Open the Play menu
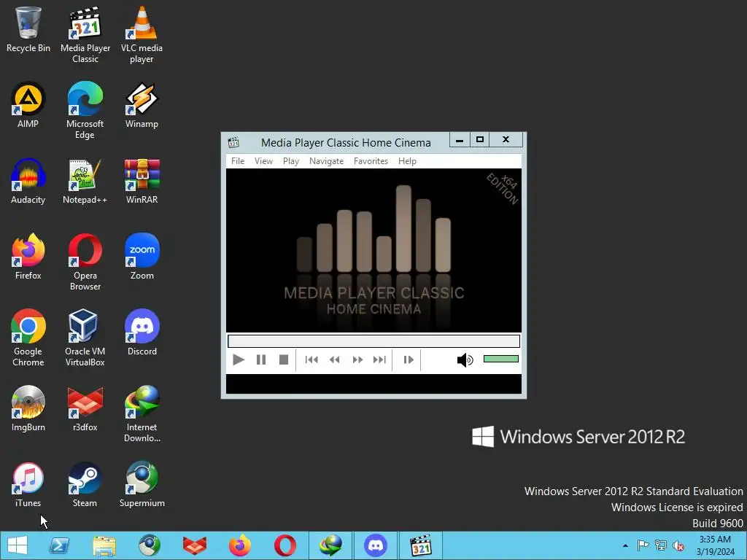747x560 pixels. [x=291, y=161]
